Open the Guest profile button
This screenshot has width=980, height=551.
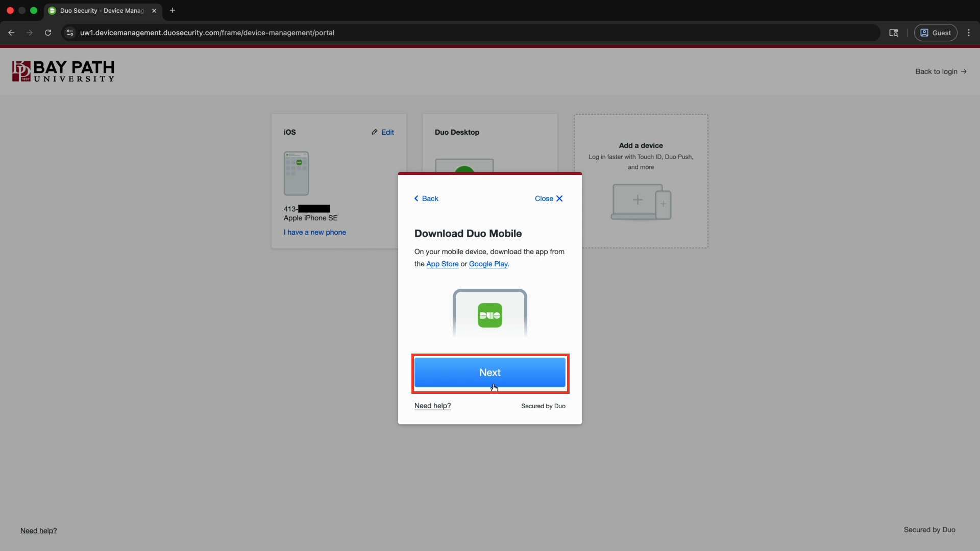[x=936, y=33]
